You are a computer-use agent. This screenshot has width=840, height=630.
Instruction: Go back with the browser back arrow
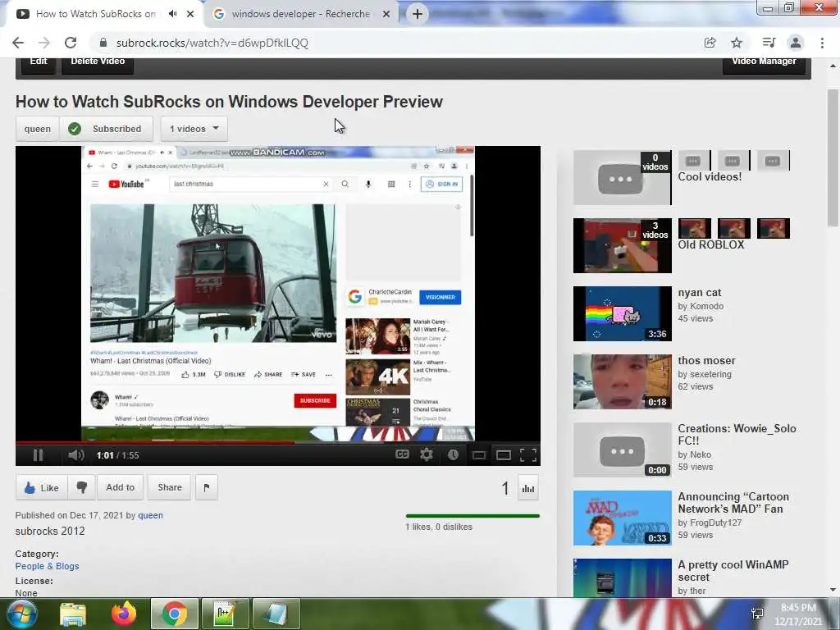click(x=18, y=43)
